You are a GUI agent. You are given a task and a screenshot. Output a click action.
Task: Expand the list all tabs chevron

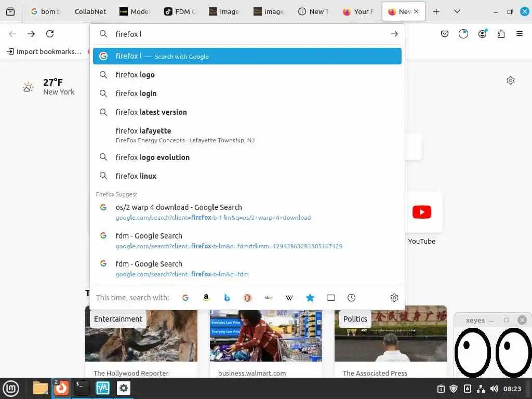[x=457, y=11]
